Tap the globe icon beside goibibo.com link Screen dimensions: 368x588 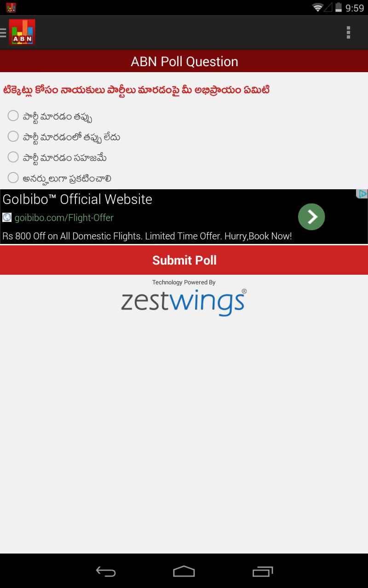point(7,217)
